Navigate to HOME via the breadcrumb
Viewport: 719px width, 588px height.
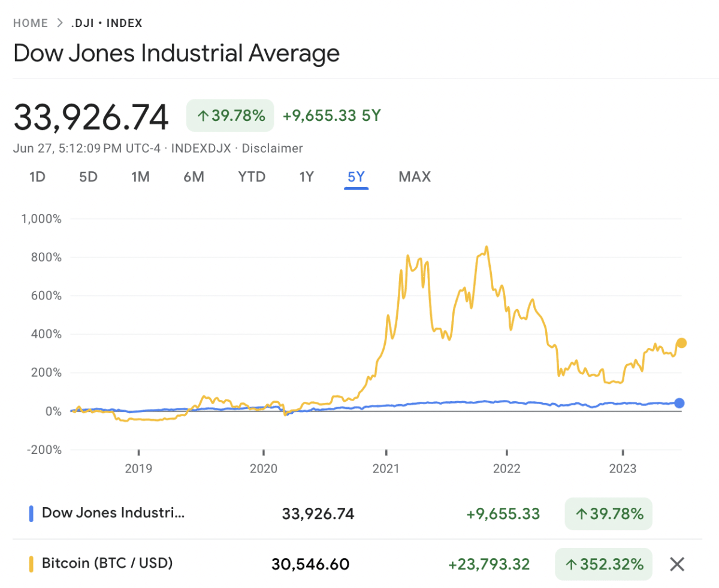(x=31, y=23)
